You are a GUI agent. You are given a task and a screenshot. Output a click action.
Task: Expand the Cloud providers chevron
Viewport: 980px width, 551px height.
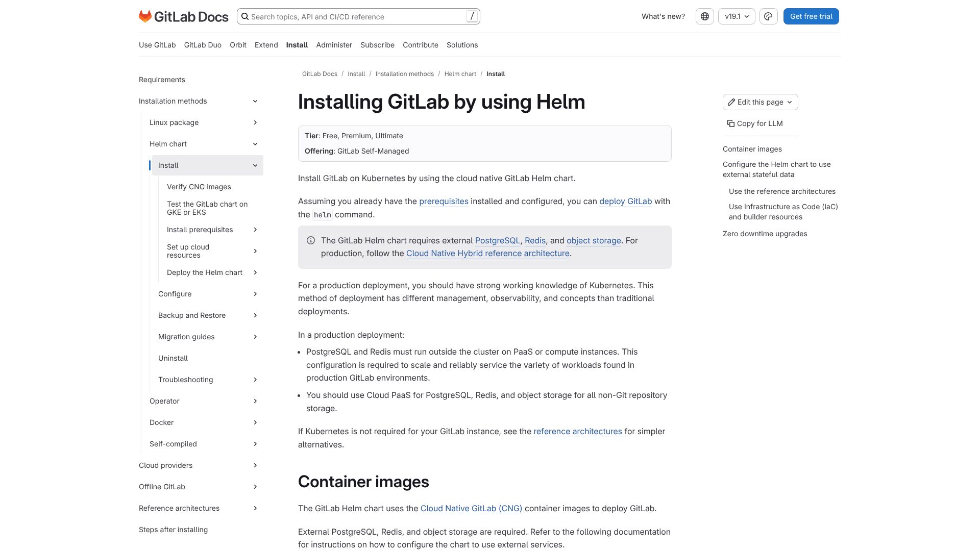255,465
